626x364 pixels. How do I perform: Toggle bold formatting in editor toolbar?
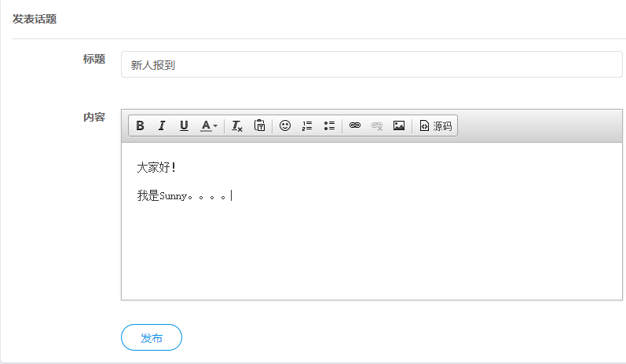coord(140,126)
